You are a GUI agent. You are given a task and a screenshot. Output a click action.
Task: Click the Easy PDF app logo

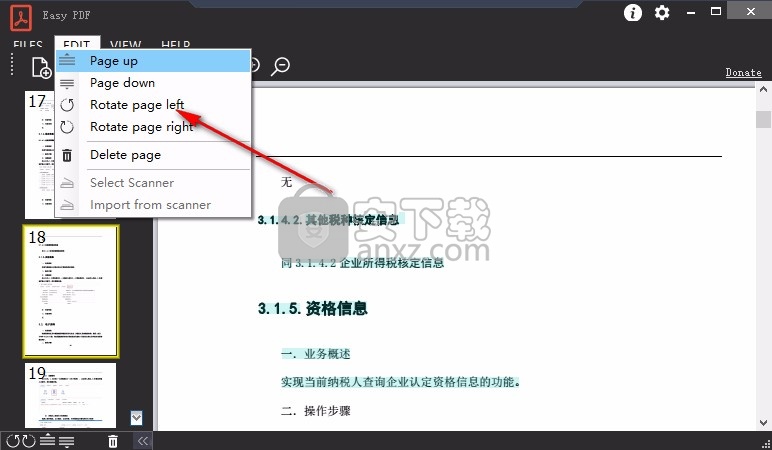coord(21,17)
